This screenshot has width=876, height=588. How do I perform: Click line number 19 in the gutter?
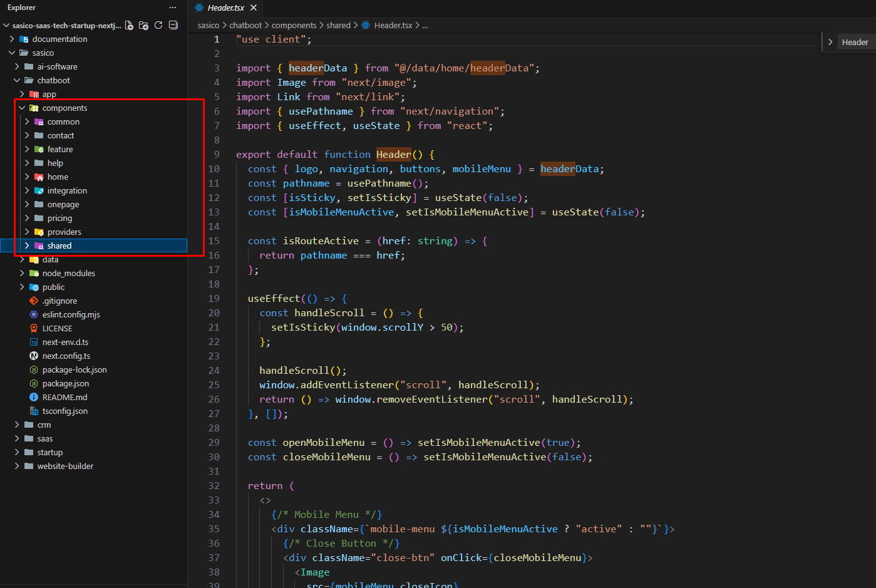coord(214,298)
